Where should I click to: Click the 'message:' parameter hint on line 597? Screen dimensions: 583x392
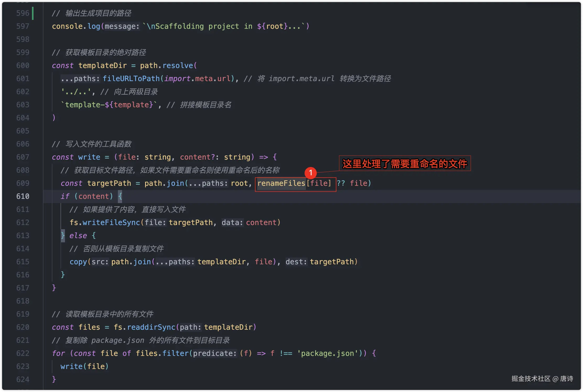point(122,26)
